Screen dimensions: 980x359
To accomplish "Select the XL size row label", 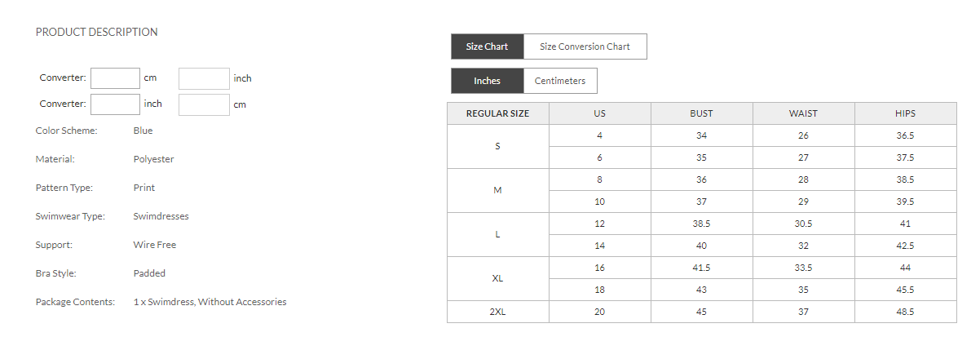I will (497, 278).
